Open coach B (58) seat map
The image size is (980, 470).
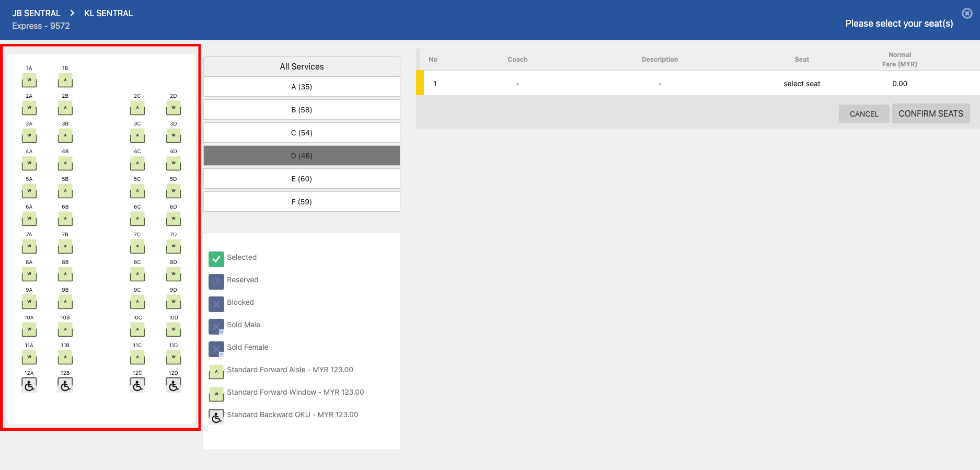[302, 110]
